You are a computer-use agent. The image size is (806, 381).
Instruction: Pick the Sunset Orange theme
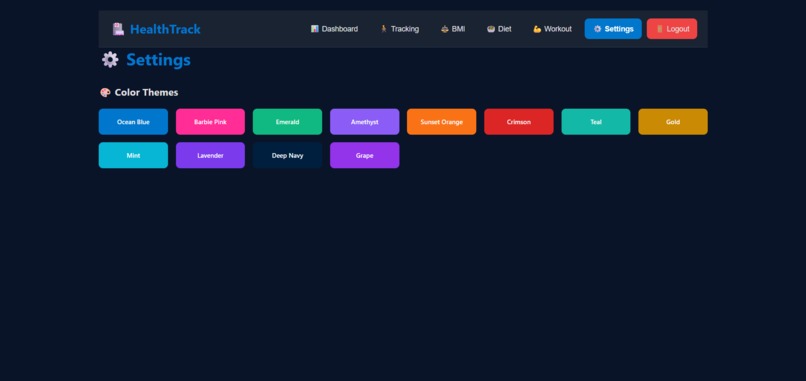point(442,122)
